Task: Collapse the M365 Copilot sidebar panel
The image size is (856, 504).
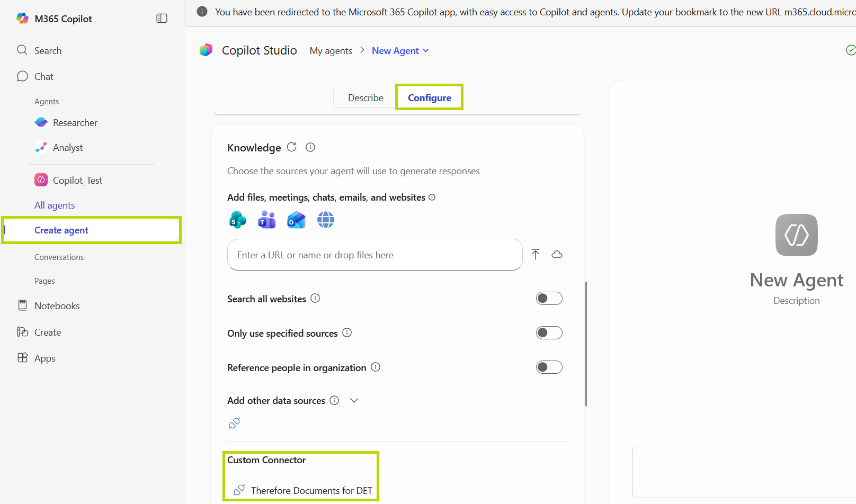Action: coord(162,19)
